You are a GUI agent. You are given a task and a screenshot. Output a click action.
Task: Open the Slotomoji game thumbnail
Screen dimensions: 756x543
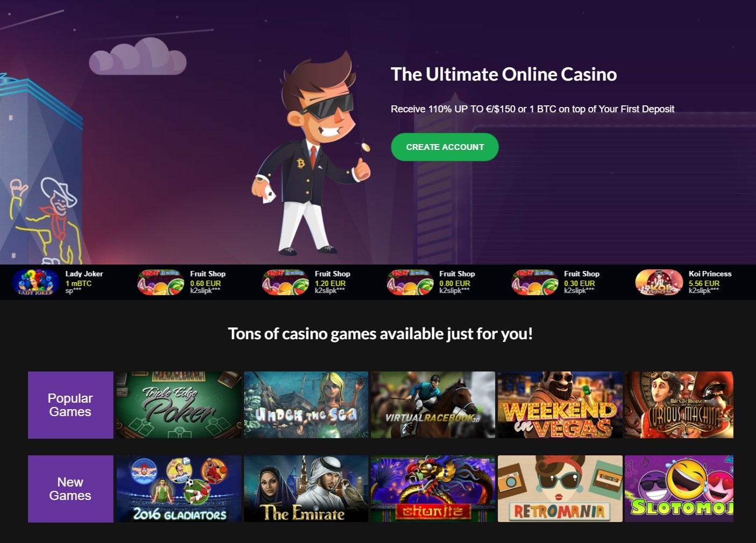point(679,489)
